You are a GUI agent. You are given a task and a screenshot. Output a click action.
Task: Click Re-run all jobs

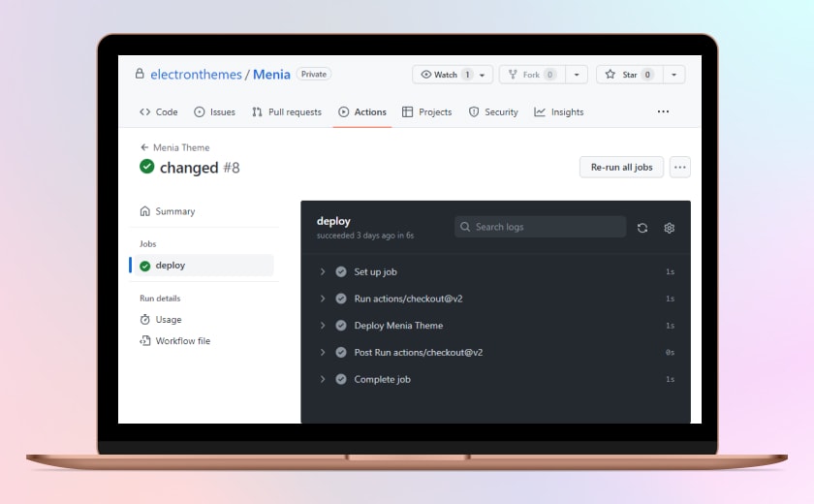[x=621, y=167]
